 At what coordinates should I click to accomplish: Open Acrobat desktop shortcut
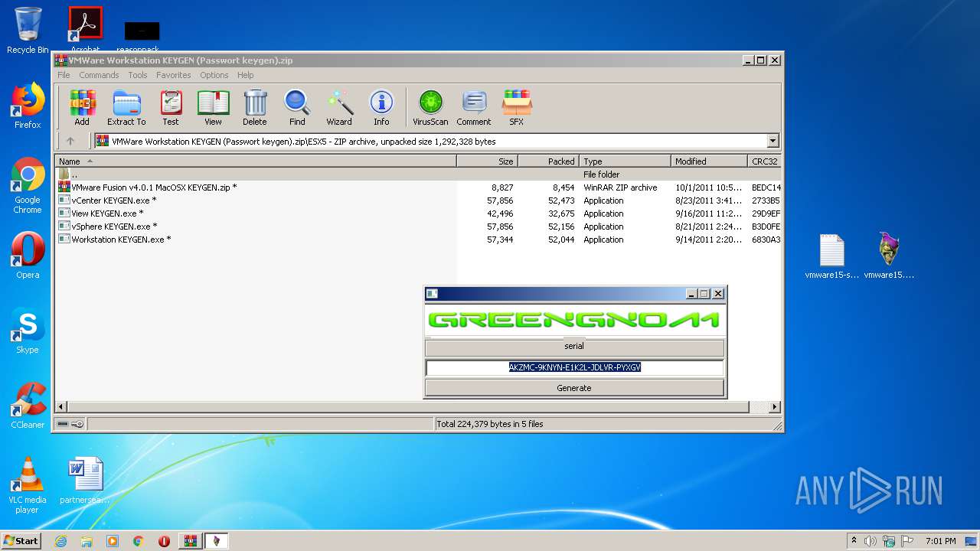(85, 29)
